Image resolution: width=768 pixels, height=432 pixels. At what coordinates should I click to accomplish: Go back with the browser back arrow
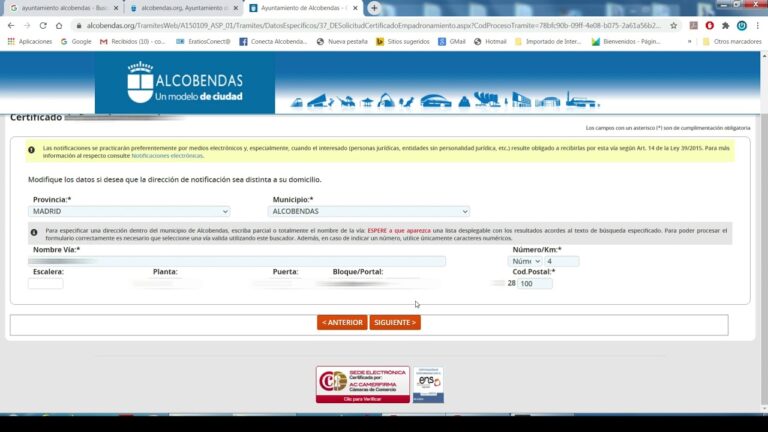pyautogui.click(x=11, y=25)
